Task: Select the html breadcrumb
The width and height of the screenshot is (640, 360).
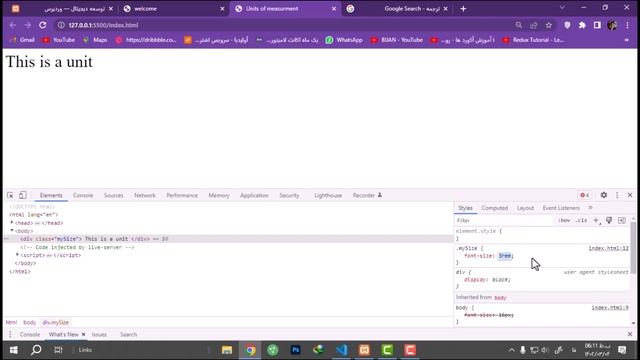Action: 11,322
